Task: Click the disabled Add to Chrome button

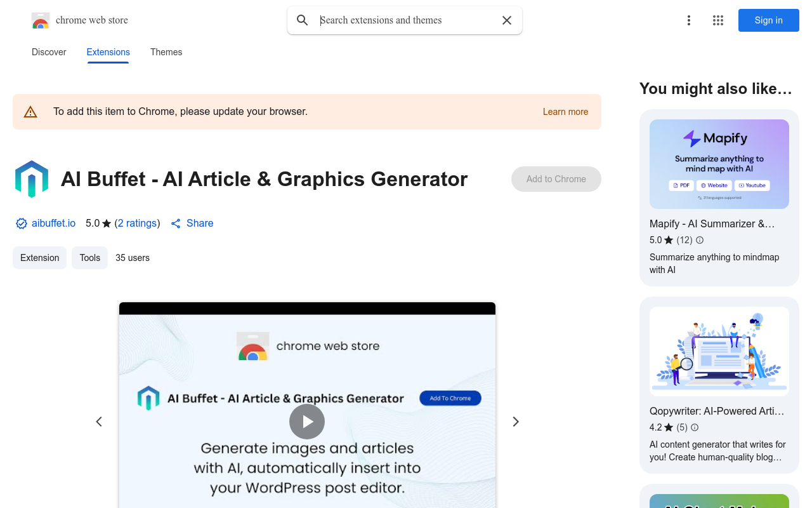Action: (x=556, y=179)
